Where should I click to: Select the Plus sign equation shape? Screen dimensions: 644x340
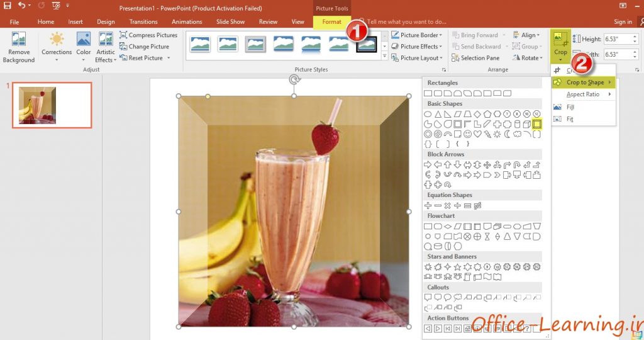428,205
